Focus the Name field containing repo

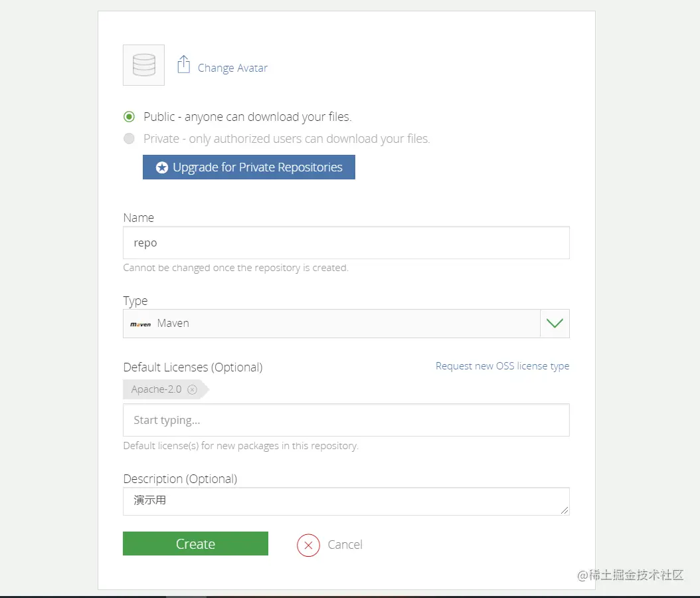[x=346, y=243]
